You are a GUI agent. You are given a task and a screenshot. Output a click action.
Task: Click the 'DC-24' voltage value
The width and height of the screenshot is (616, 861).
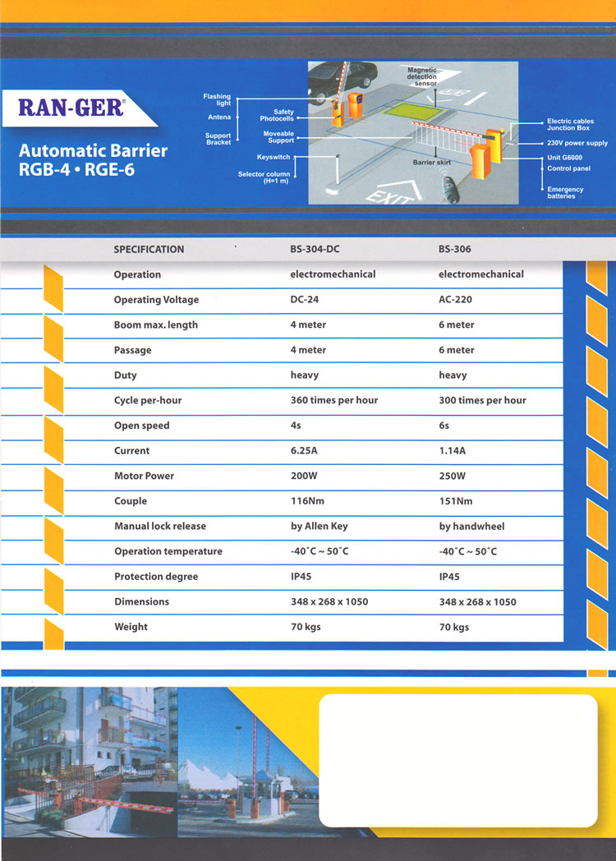pyautogui.click(x=304, y=300)
